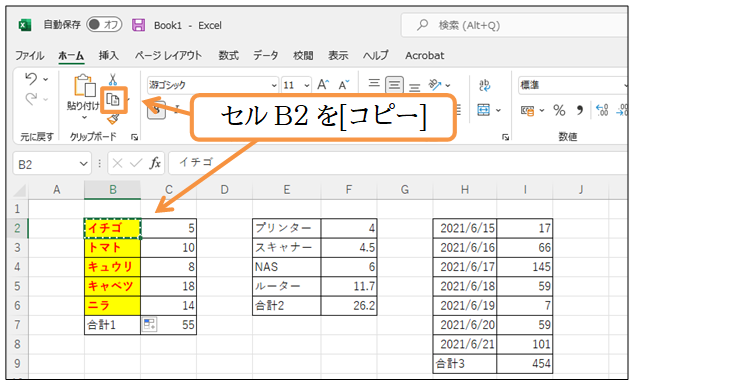Screen dimensions: 756x384
Task: Switch to the 挿入 tab
Action: point(108,55)
